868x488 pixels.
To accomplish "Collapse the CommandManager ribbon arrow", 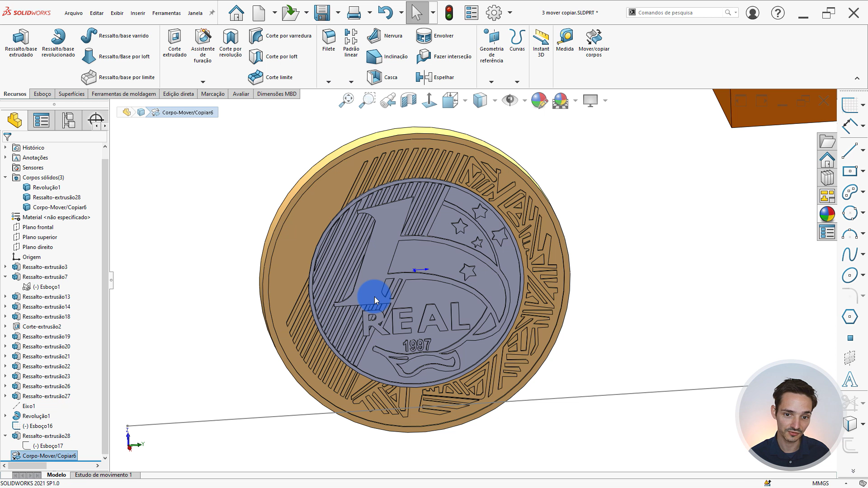I will tap(857, 78).
